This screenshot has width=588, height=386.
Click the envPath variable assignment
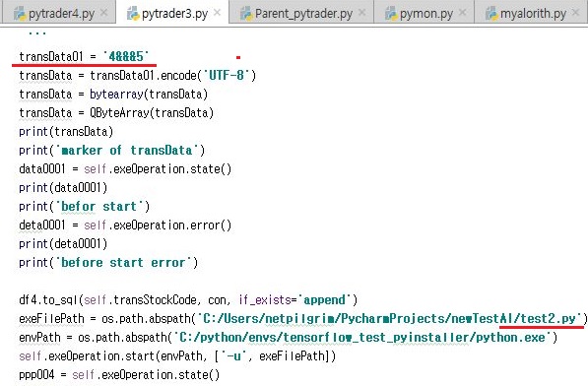click(x=39, y=338)
